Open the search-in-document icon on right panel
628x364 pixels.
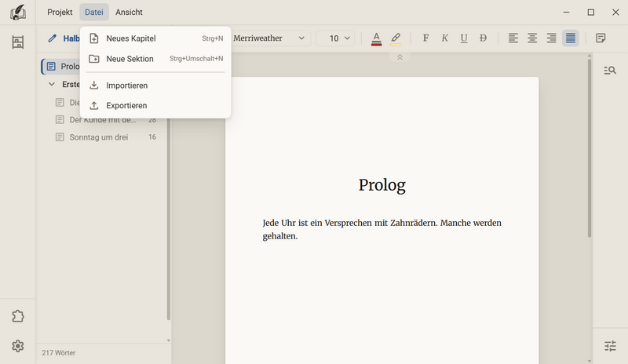pos(610,71)
